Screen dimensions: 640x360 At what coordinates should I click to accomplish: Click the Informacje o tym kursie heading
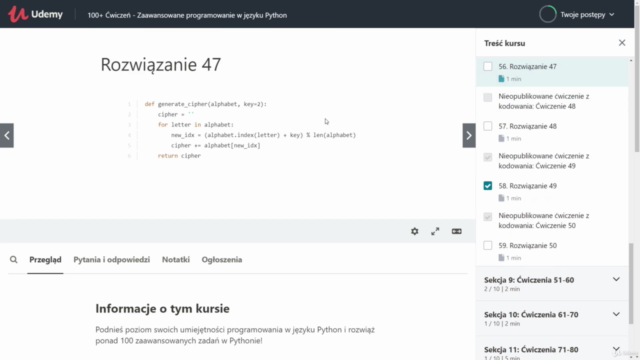point(162,309)
